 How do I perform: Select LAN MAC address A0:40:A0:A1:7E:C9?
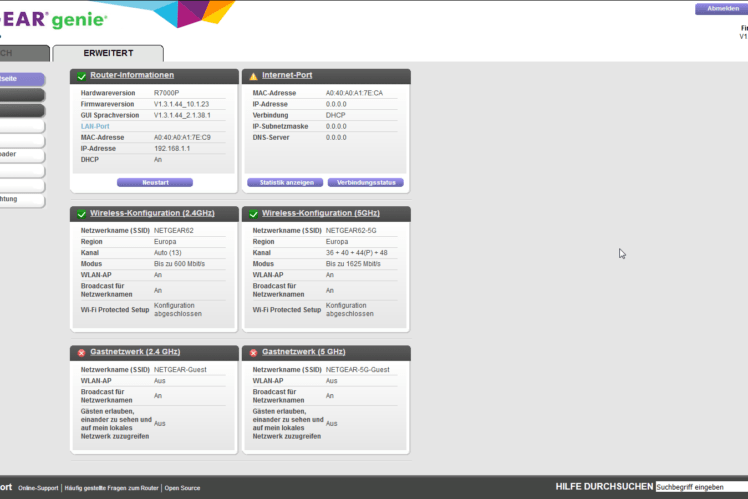182,137
